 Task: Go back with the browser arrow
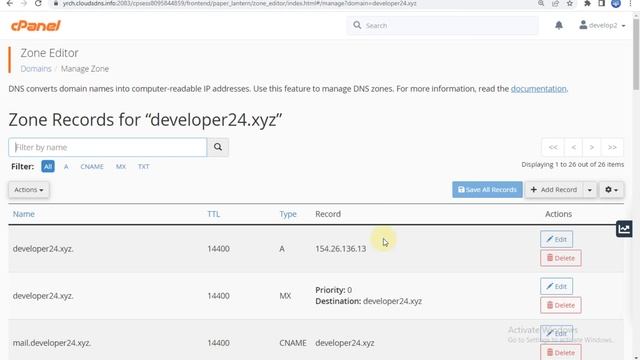click(x=9, y=3)
